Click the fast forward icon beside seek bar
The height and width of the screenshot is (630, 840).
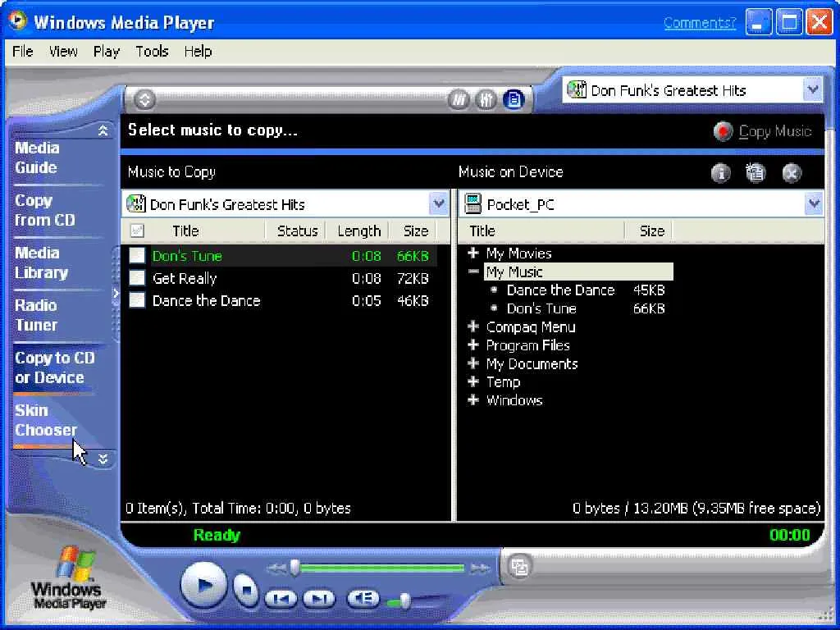pos(480,568)
